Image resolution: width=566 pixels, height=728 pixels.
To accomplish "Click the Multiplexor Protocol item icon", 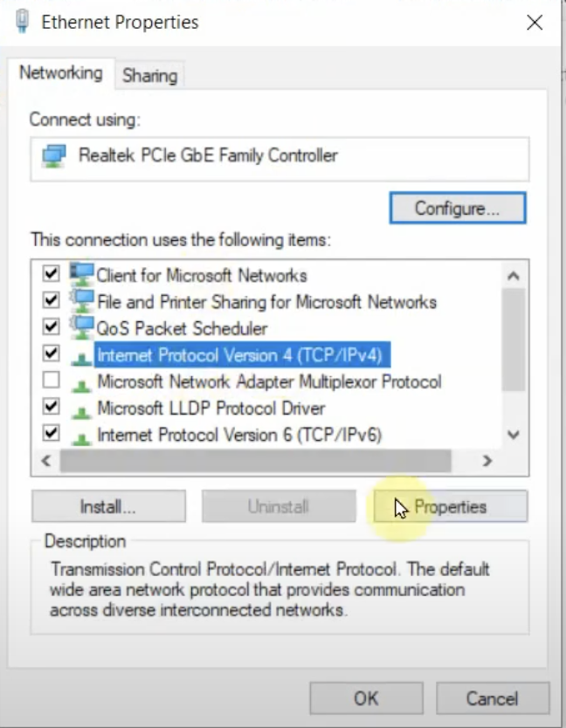I will point(82,385).
